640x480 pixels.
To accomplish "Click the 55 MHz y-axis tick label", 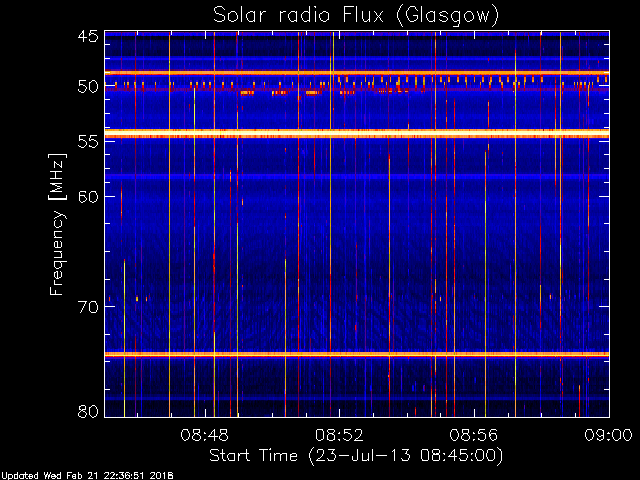I will 87,142.
